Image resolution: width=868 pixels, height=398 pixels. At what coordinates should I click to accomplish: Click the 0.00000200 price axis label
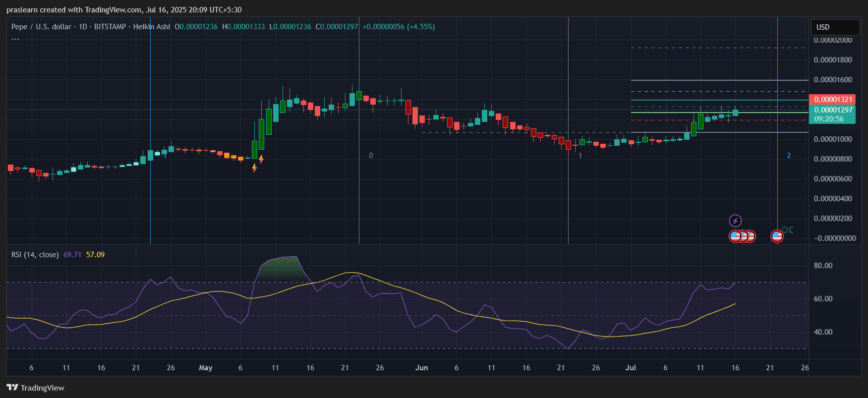pyautogui.click(x=833, y=219)
